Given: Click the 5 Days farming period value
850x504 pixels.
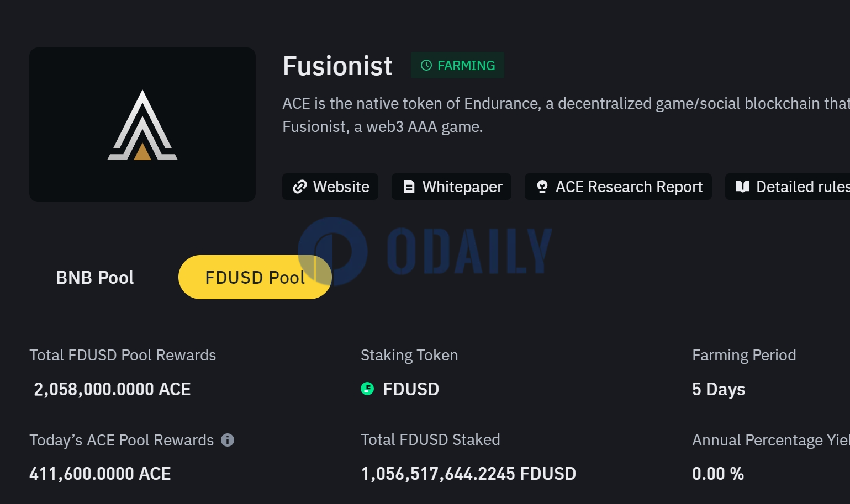Looking at the screenshot, I should coord(718,389).
